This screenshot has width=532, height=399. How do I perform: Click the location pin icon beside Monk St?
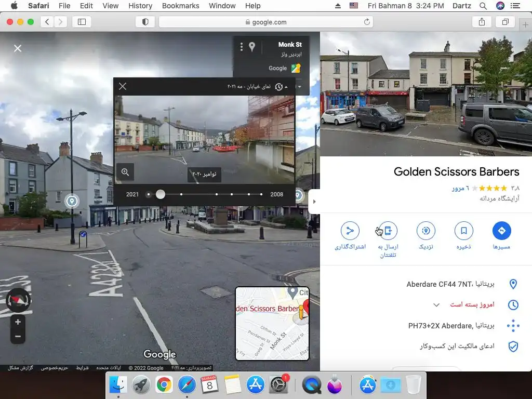pos(252,46)
